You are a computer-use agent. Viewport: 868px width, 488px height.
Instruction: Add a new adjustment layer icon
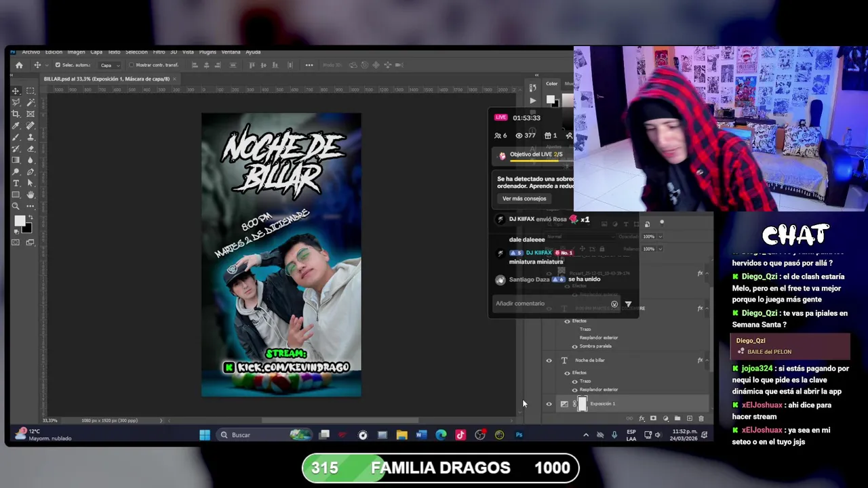point(665,418)
